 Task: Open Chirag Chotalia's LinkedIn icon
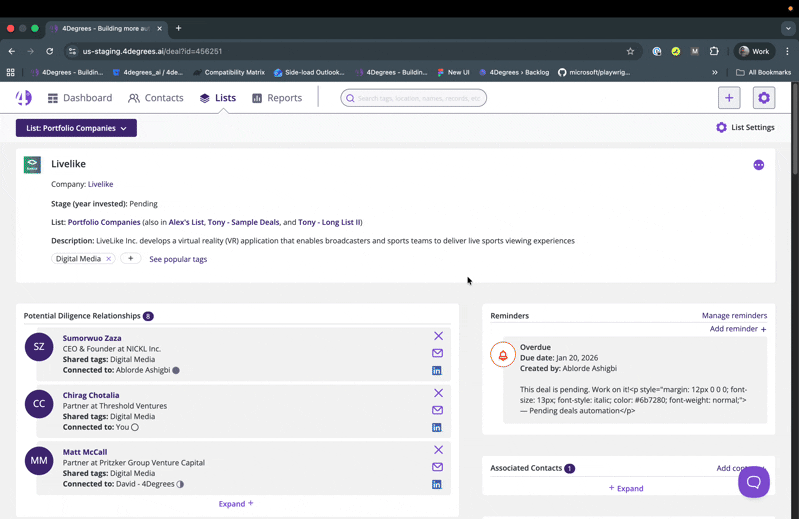coord(437,427)
